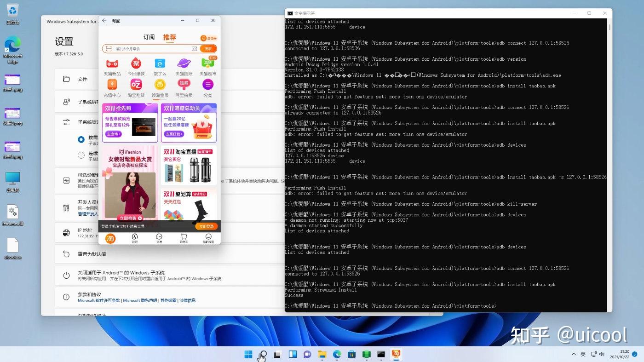Open the 天猫国际 planet icon

[184, 63]
